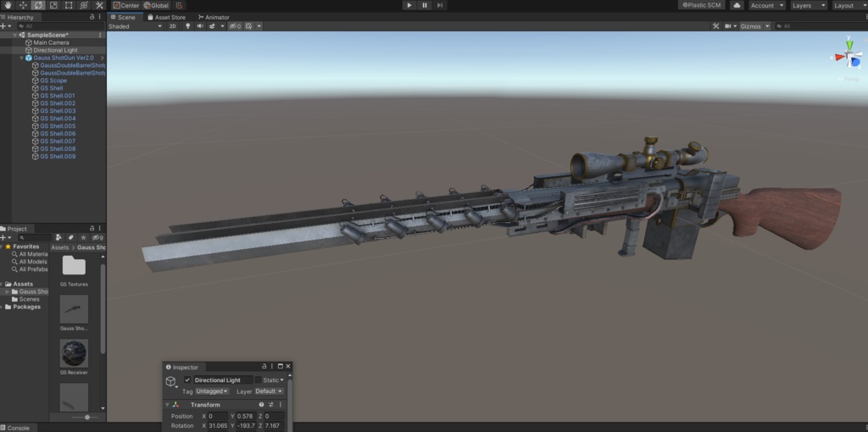Click the favorites star in the Project toolbar

coord(83,237)
